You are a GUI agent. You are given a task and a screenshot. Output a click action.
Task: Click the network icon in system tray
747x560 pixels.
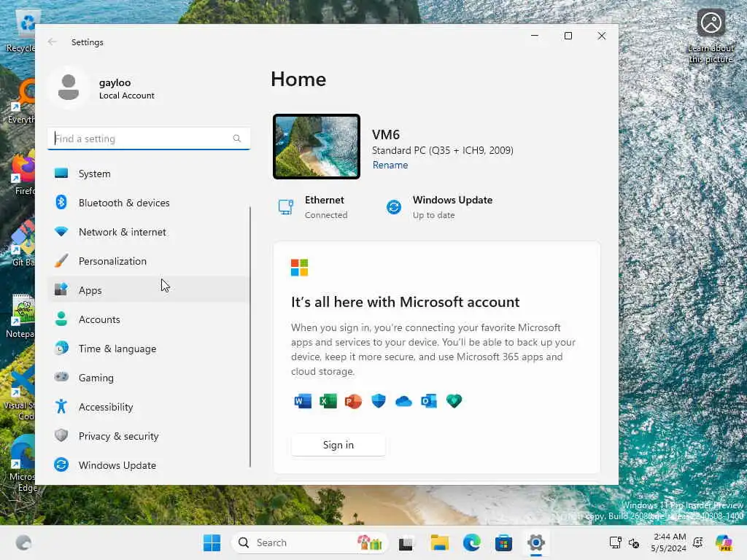(615, 542)
